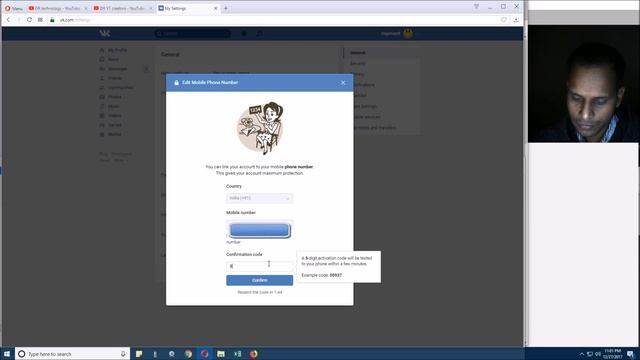Open the profile avatar menu
Image resolution: width=640 pixels, height=360 pixels.
click(x=397, y=33)
